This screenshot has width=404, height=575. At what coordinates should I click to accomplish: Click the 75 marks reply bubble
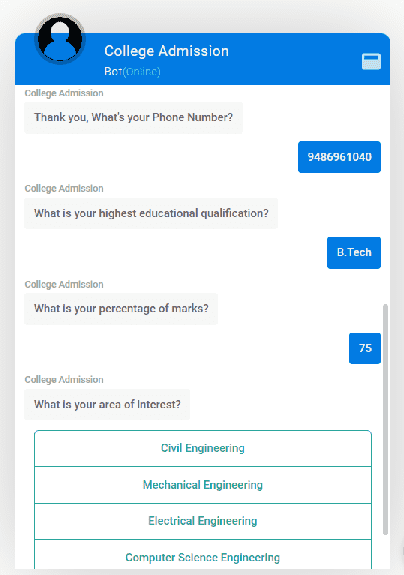tap(365, 348)
